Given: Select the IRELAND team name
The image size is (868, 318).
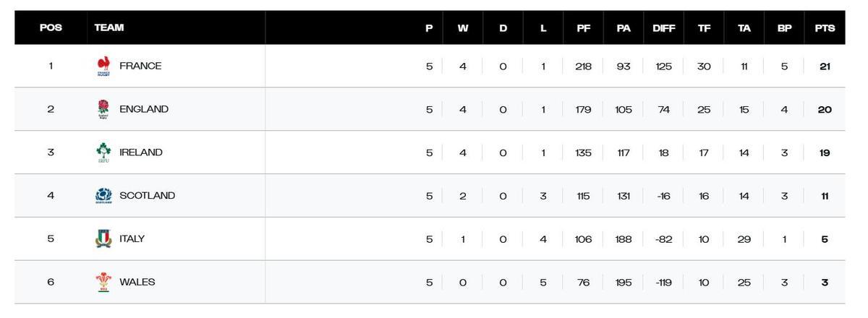Looking at the screenshot, I should click(141, 152).
